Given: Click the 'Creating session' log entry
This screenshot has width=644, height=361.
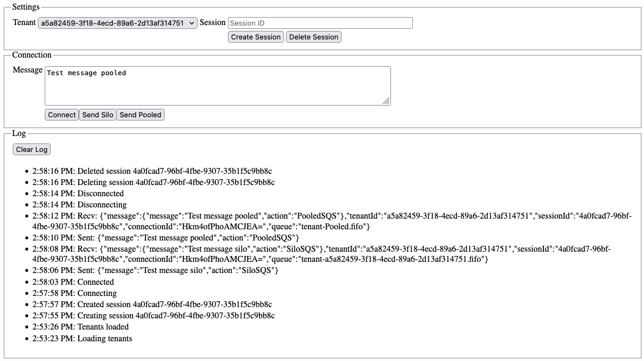Looking at the screenshot, I should click(153, 316).
